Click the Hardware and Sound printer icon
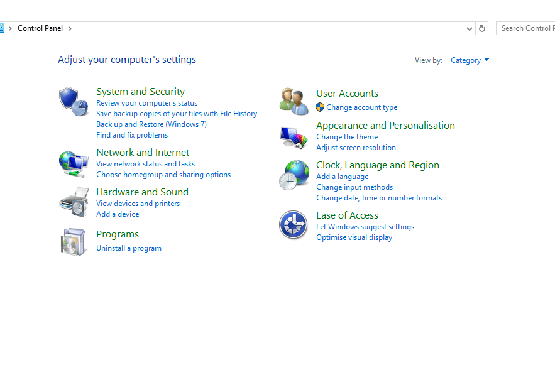This screenshot has width=555, height=392. (x=73, y=202)
